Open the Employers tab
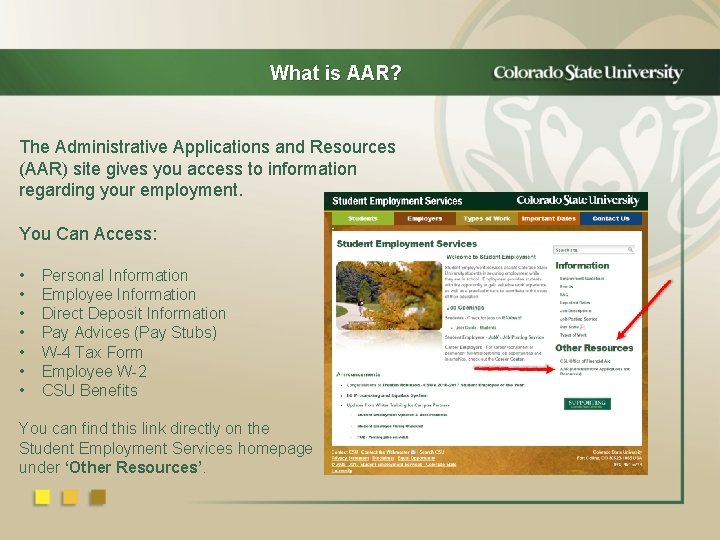Viewport: 720px width, 540px height. [425, 219]
